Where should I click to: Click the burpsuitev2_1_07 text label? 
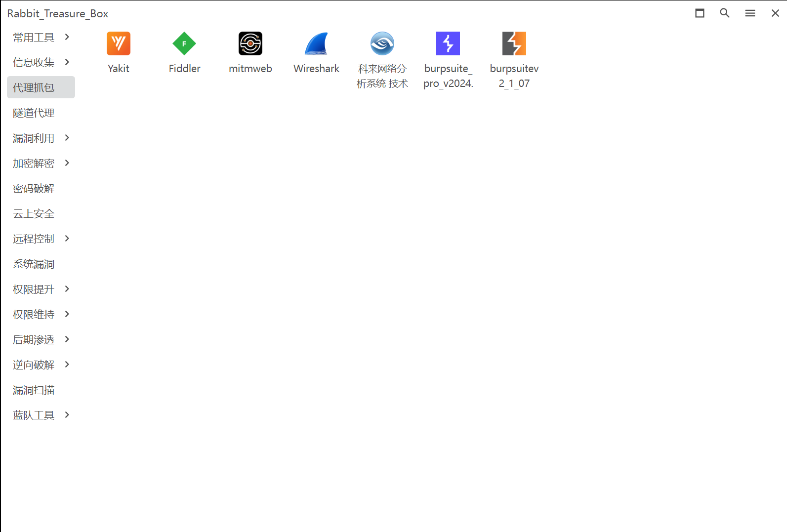point(514,76)
